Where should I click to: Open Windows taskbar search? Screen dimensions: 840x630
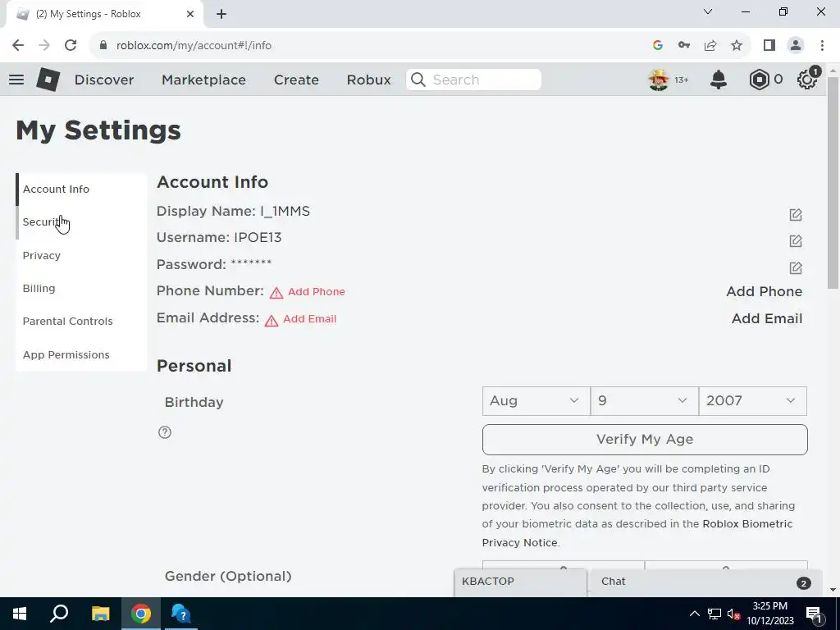point(59,614)
